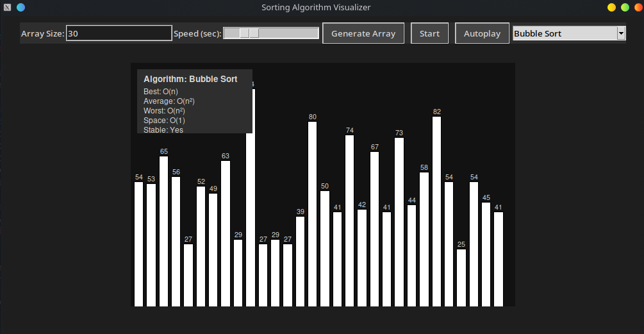The width and height of the screenshot is (644, 334).
Task: Minimize window with the yellow button
Action: coord(611,8)
